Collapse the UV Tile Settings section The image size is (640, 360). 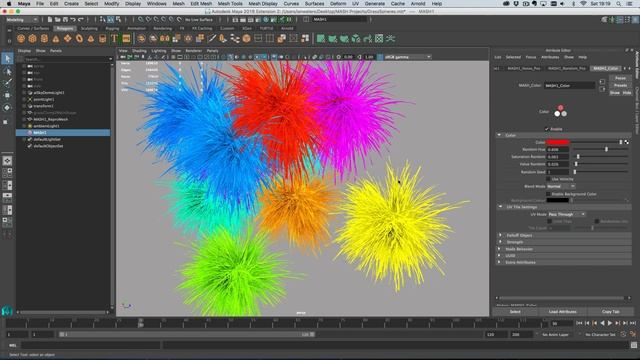500,207
